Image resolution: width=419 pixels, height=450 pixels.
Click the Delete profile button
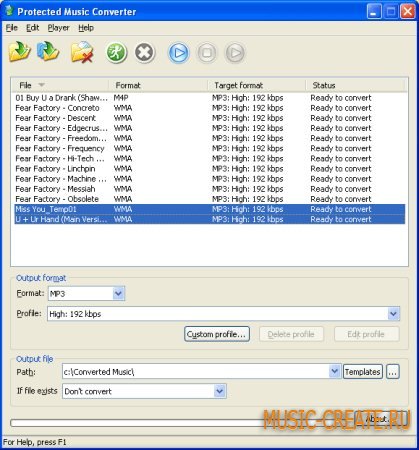click(x=291, y=334)
